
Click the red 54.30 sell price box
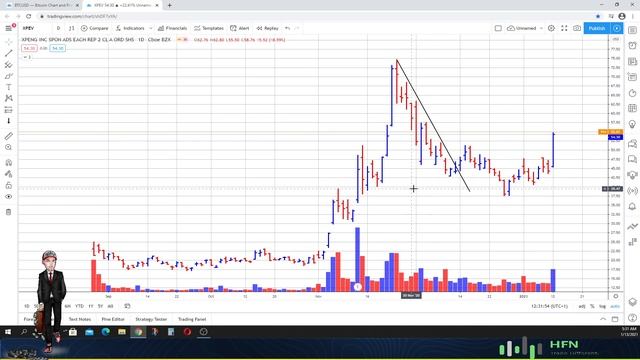pyautogui.click(x=29, y=48)
